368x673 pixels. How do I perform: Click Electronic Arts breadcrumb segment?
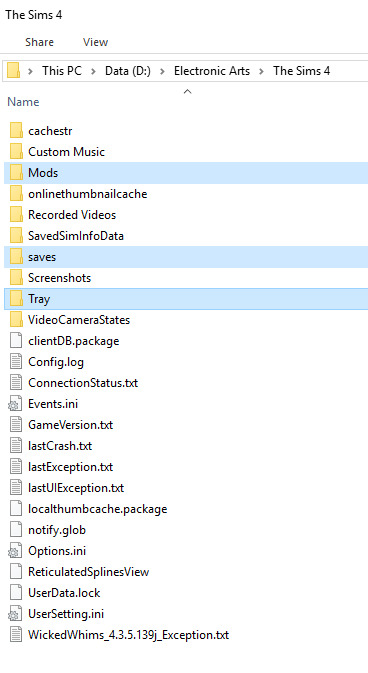click(212, 71)
